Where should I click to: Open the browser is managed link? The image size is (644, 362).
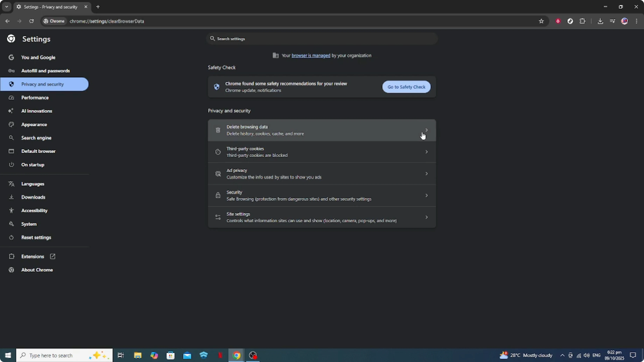310,55
